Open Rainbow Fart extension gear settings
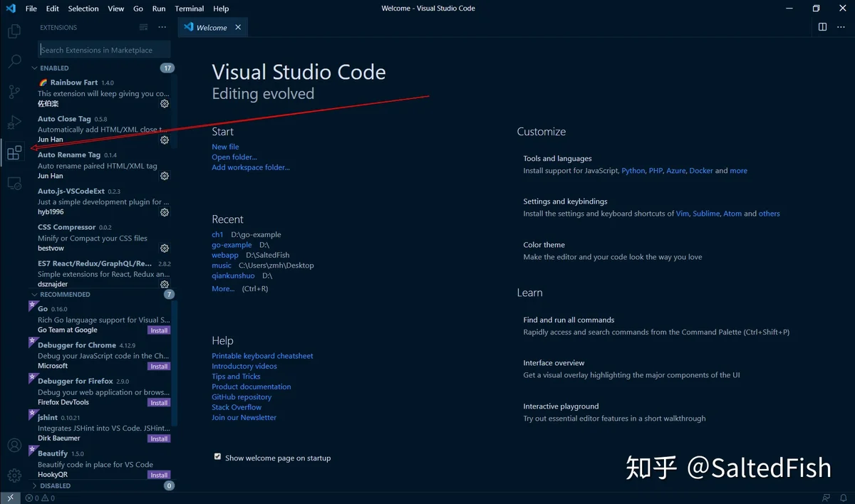Screen dimensions: 855x504 165,104
